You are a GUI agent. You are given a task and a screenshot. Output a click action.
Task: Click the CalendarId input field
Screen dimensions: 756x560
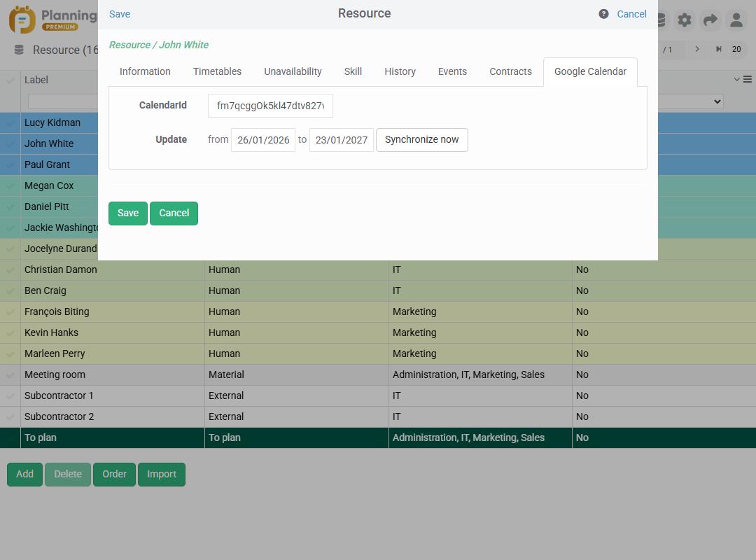[270, 106]
